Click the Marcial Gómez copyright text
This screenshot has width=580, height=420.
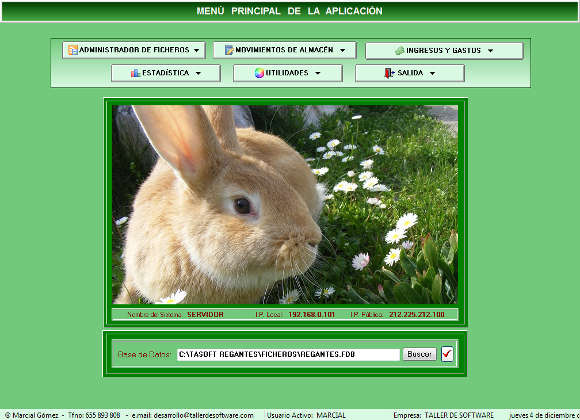[32, 415]
